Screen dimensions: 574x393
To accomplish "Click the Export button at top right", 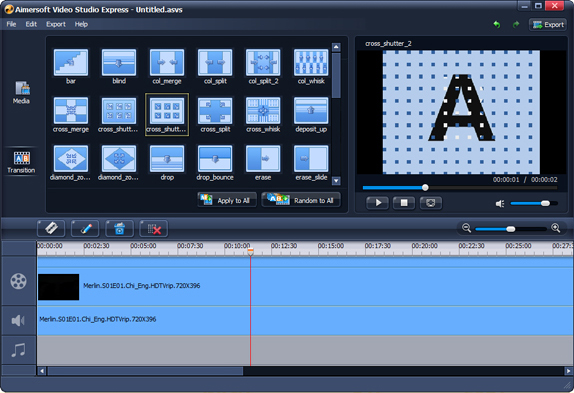I will pyautogui.click(x=548, y=25).
